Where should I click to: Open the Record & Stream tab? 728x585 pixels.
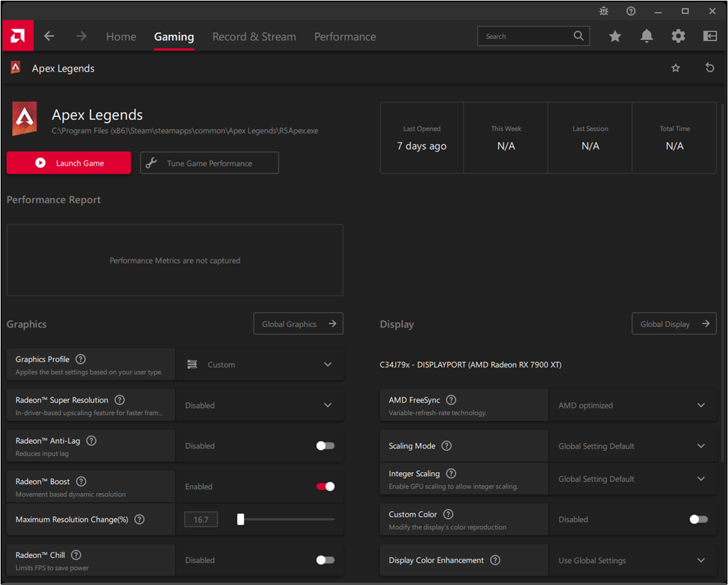pyautogui.click(x=254, y=37)
